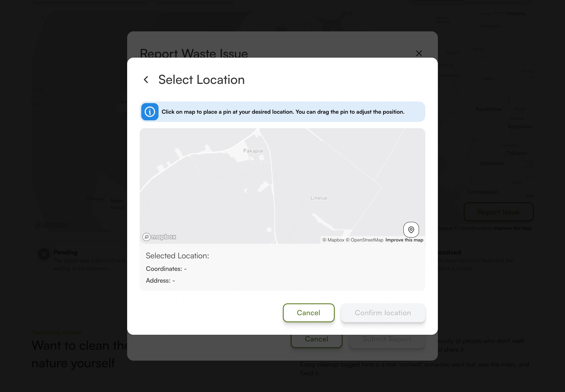565x392 pixels.
Task: Open the © Mapbox attribution link
Action: [x=333, y=240]
